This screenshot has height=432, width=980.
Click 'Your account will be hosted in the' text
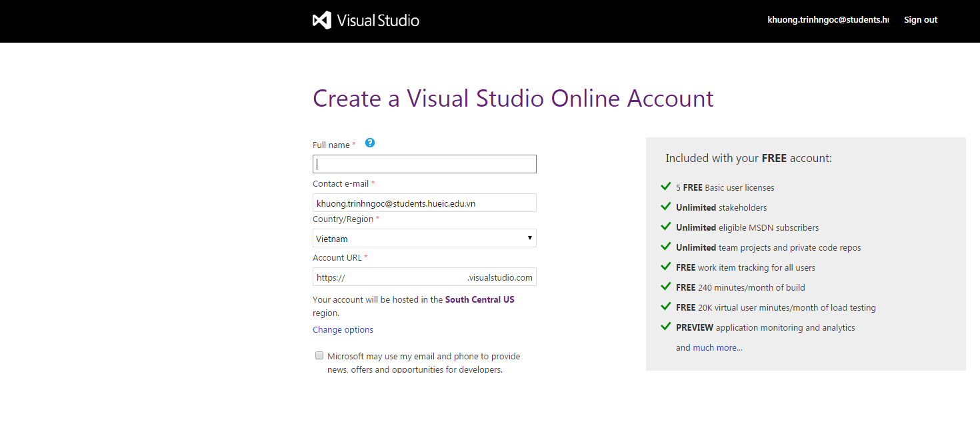[377, 300]
